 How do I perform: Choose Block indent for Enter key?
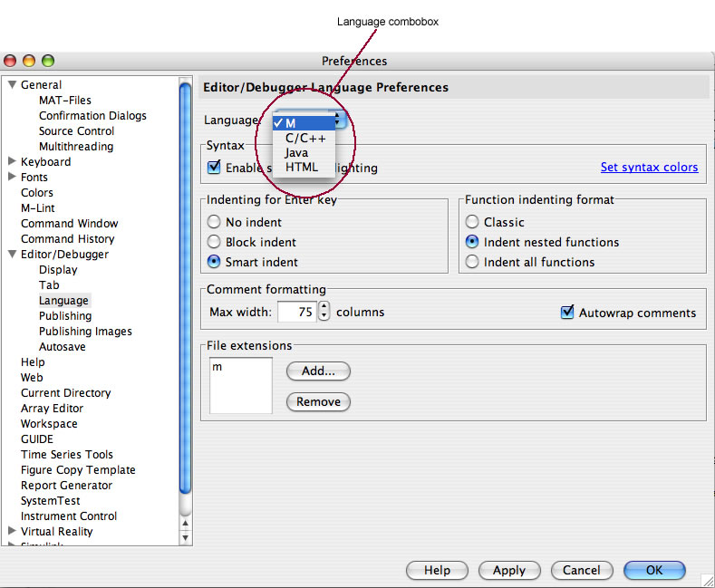pyautogui.click(x=215, y=242)
